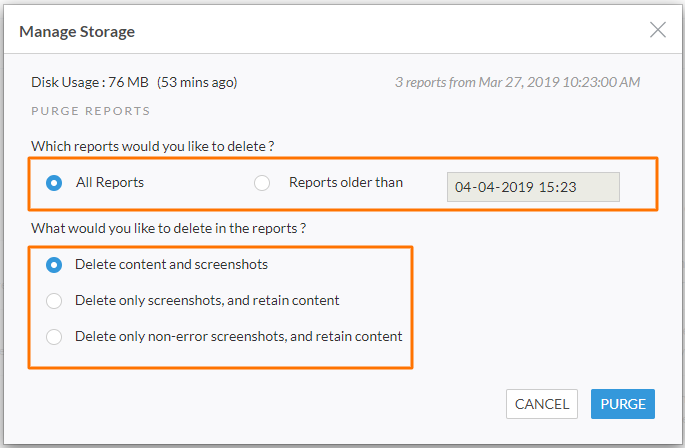The width and height of the screenshot is (685, 448).
Task: Click the 04-04-2019 15:23 date field
Action: click(x=533, y=187)
